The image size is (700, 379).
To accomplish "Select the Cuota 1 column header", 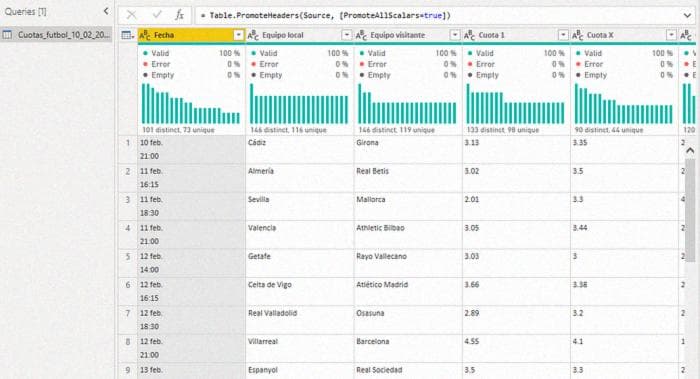I will (x=516, y=35).
